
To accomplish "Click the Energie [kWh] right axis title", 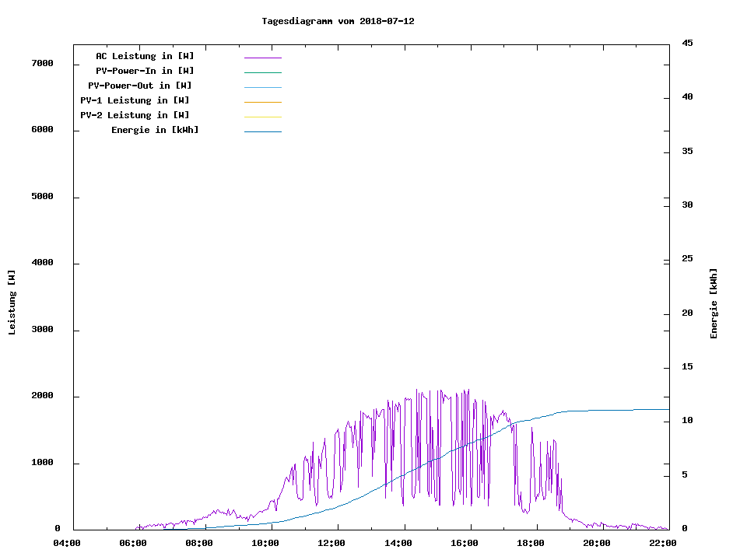I will point(714,303).
